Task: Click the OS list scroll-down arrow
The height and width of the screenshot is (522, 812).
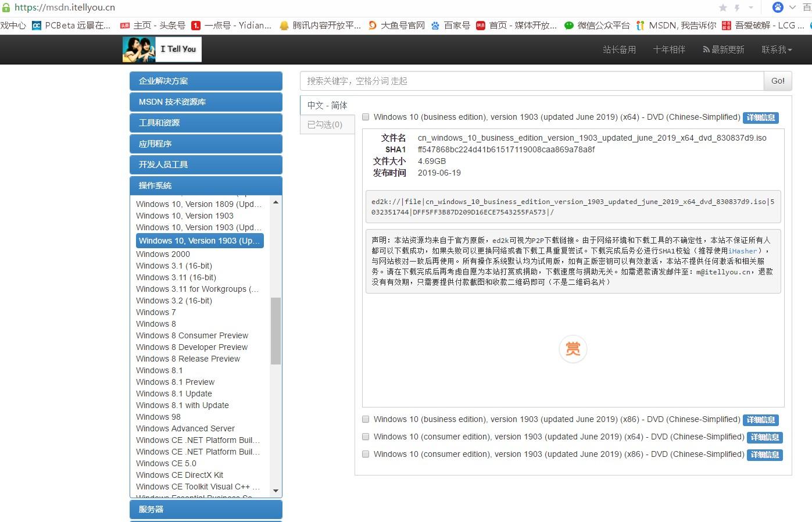Action: (276, 491)
